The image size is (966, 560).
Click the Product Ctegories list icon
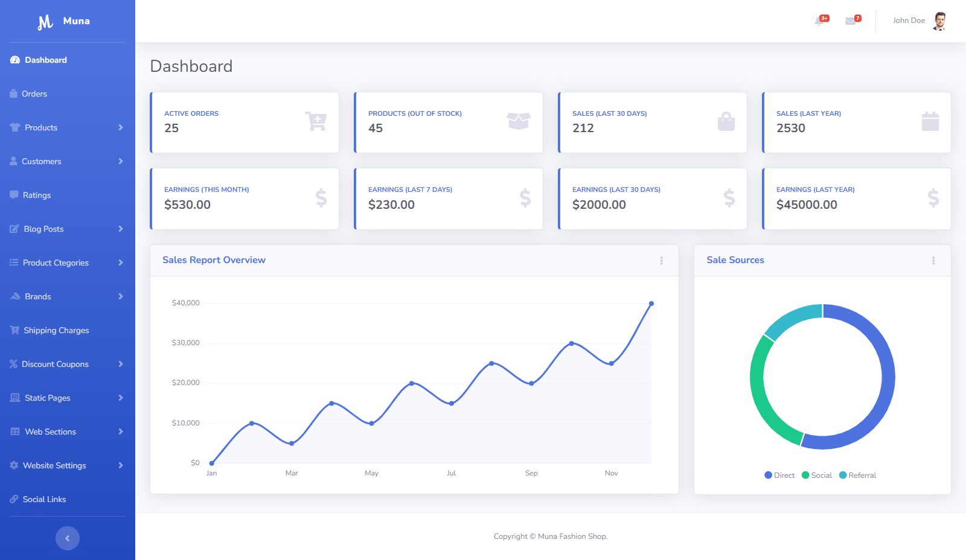pyautogui.click(x=14, y=262)
